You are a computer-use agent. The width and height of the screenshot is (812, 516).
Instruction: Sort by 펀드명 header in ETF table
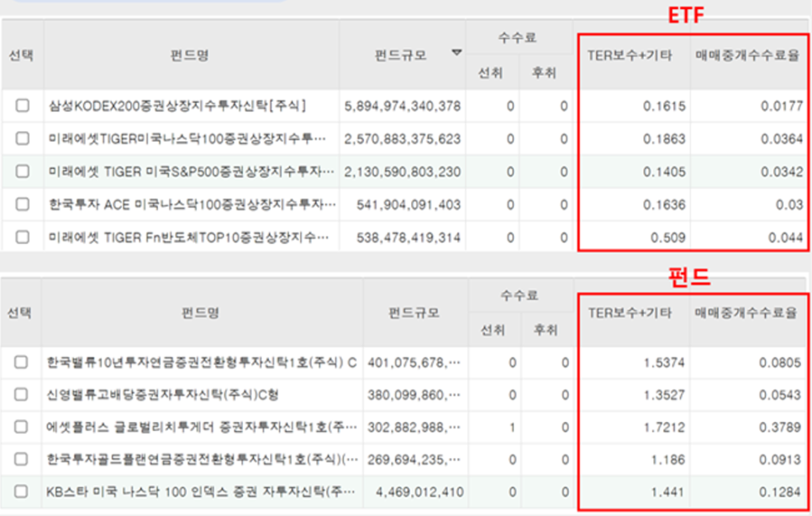[189, 55]
